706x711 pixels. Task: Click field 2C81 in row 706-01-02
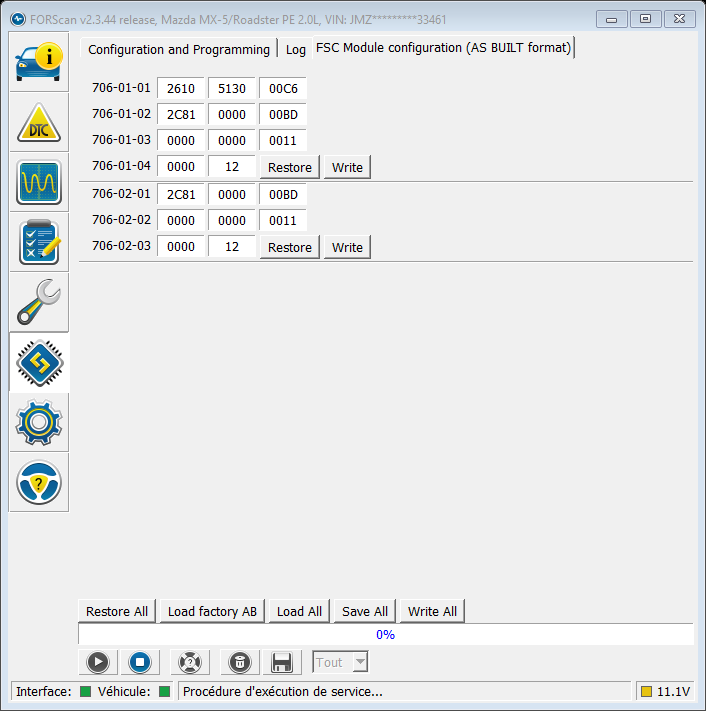(x=181, y=114)
